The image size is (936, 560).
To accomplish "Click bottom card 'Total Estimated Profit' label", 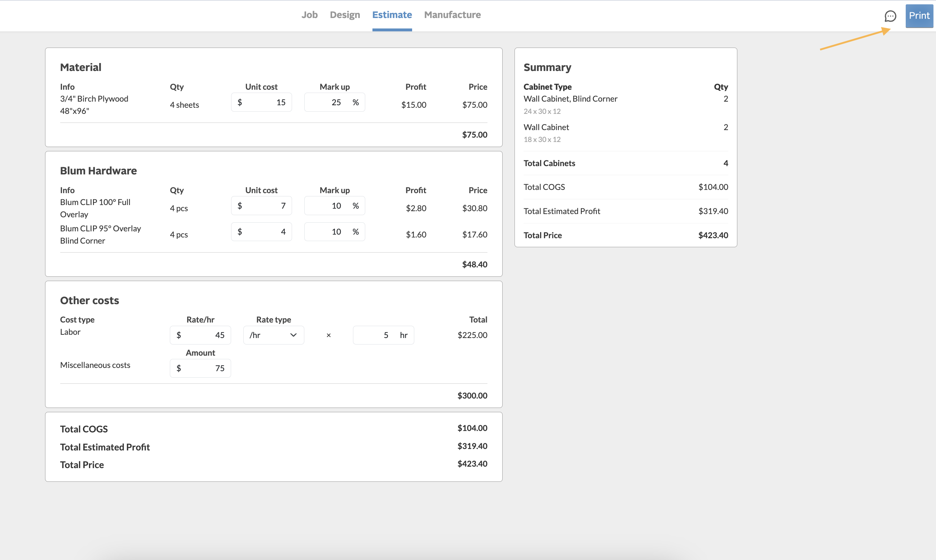I will coord(105,447).
